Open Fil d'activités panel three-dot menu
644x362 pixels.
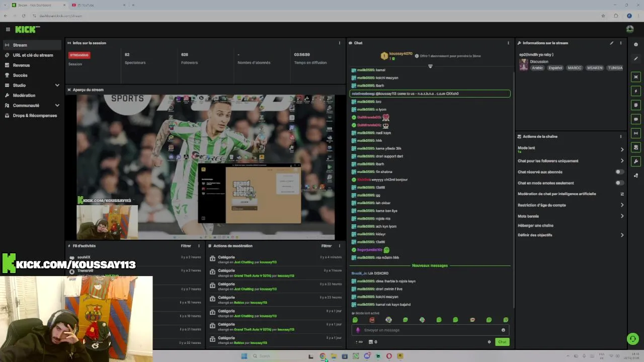click(x=199, y=246)
